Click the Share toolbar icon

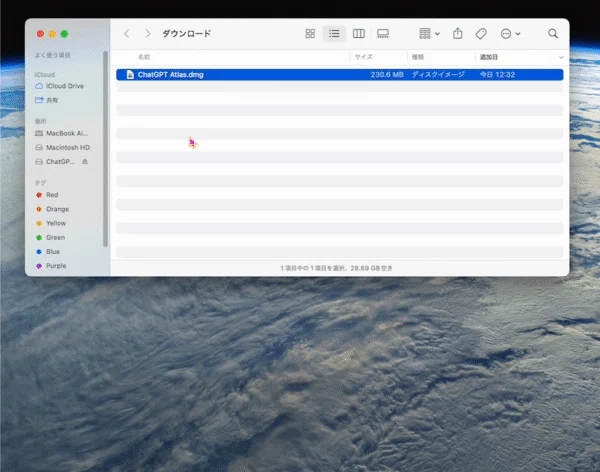tap(458, 34)
